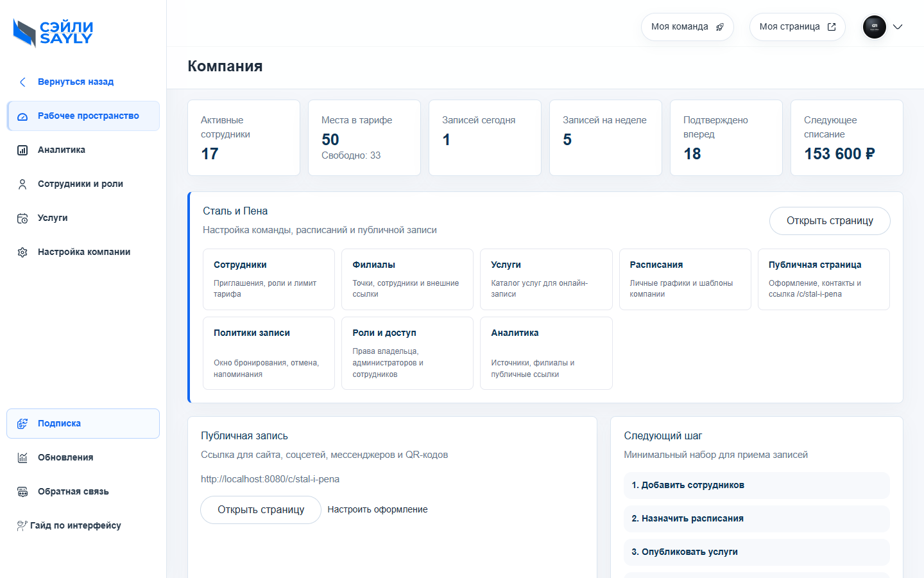924x578 pixels.
Task: Open the Аналитика tile in company card
Action: tap(546, 353)
